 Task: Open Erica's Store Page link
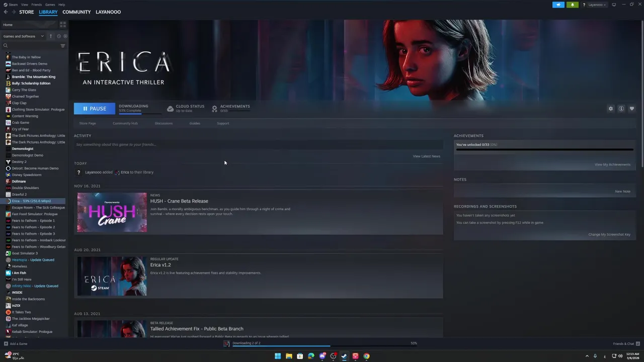pyautogui.click(x=88, y=123)
